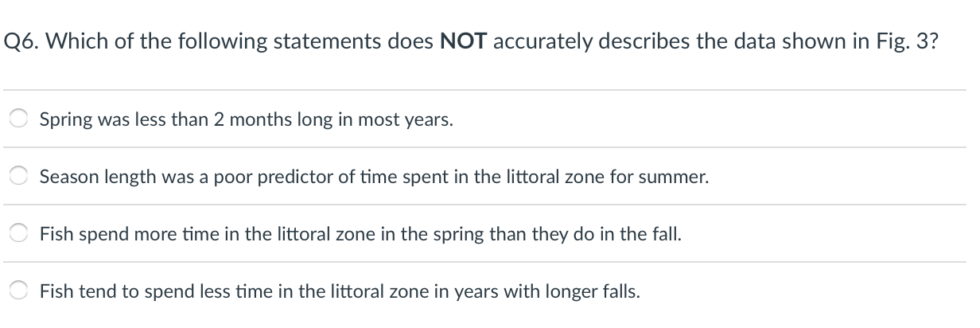Screen dimensions: 980x328
Task: Mark the radio button for 'Fish spend more time in the littoral zone'
Action: [x=19, y=234]
